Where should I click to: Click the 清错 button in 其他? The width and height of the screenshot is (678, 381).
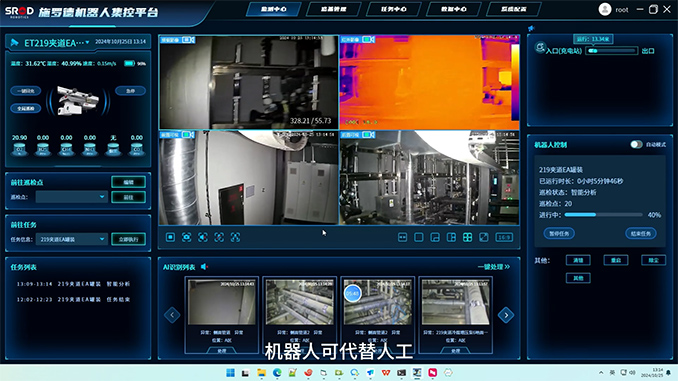point(578,260)
